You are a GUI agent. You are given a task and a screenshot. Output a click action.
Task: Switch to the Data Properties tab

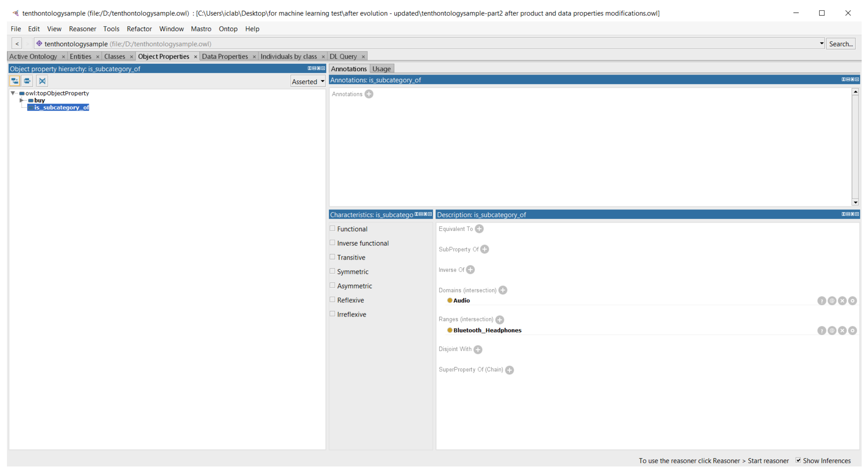click(x=225, y=56)
